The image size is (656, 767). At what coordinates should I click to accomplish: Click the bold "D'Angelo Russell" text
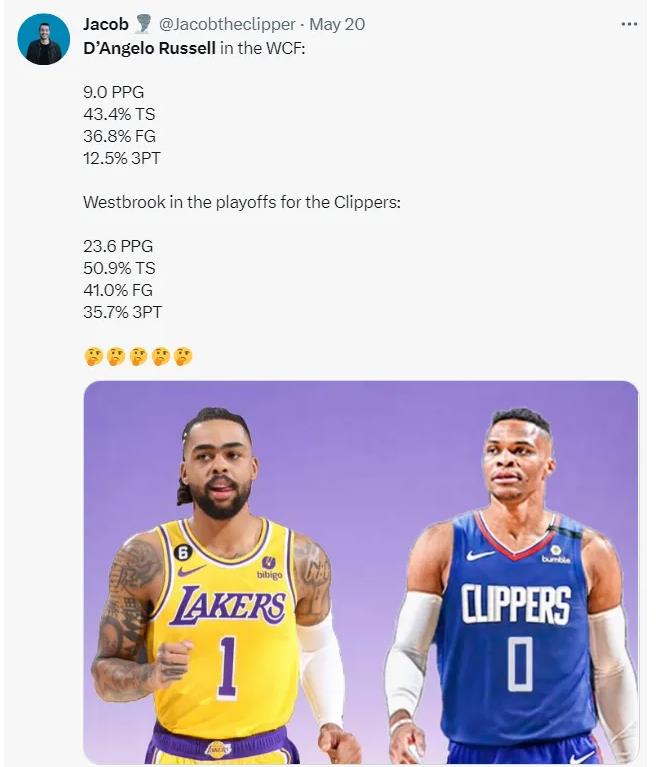(x=149, y=47)
